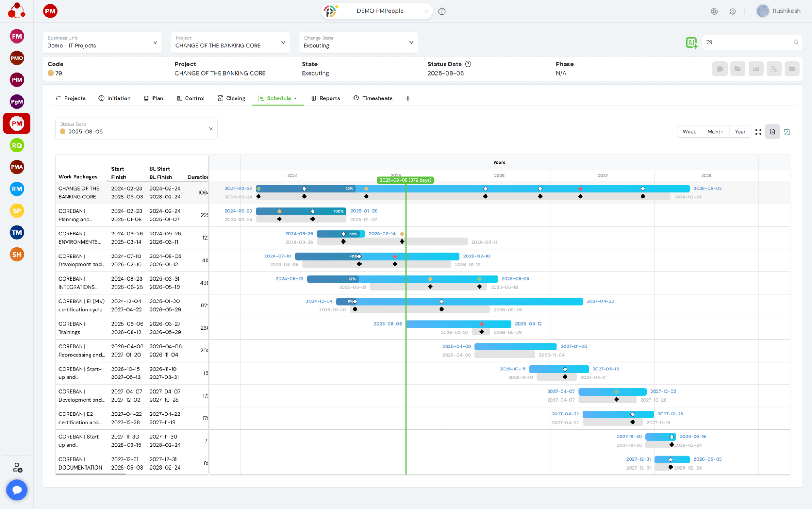Switch timeline scale to Week

(x=689, y=132)
